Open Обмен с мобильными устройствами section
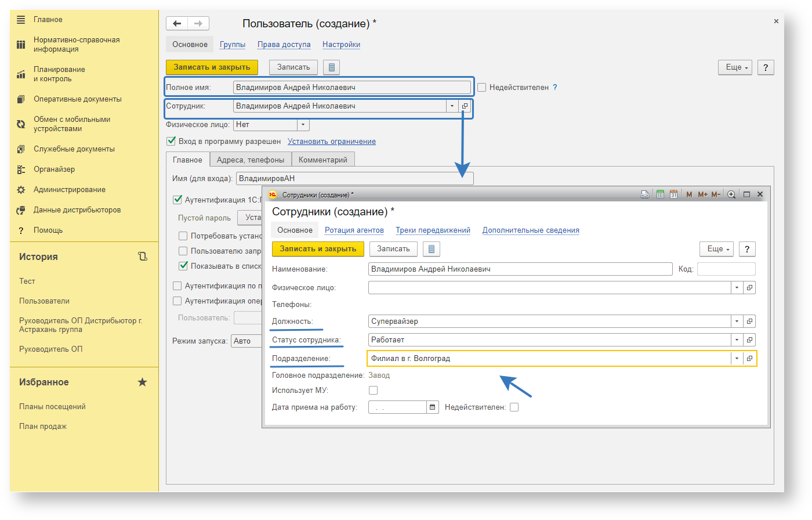Viewport: 812px width, 520px height. (71, 124)
